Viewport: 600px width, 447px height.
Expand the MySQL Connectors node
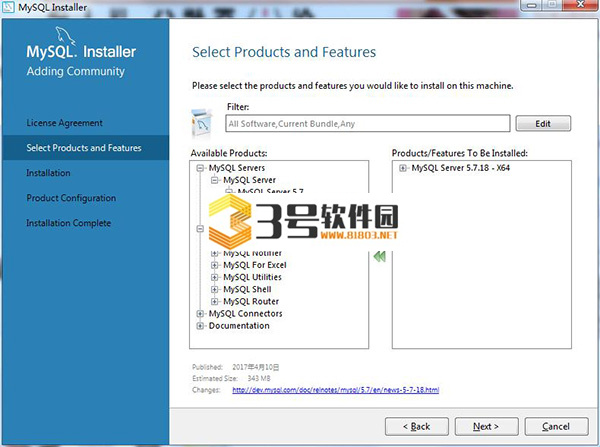(200, 314)
